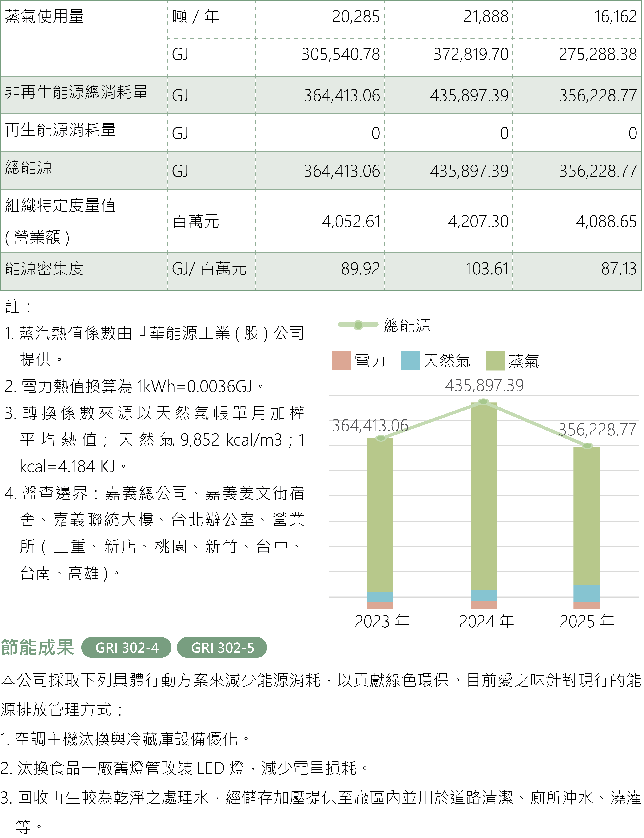The width and height of the screenshot is (644, 838).
Task: Click the blue natural gas segment for 2023
Action: 380,597
